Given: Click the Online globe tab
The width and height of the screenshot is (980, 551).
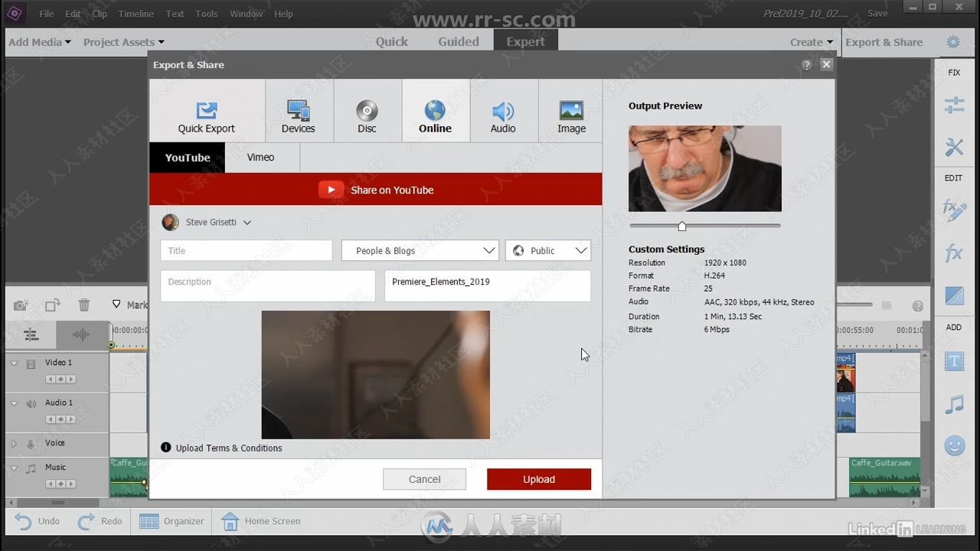Looking at the screenshot, I should coord(435,111).
